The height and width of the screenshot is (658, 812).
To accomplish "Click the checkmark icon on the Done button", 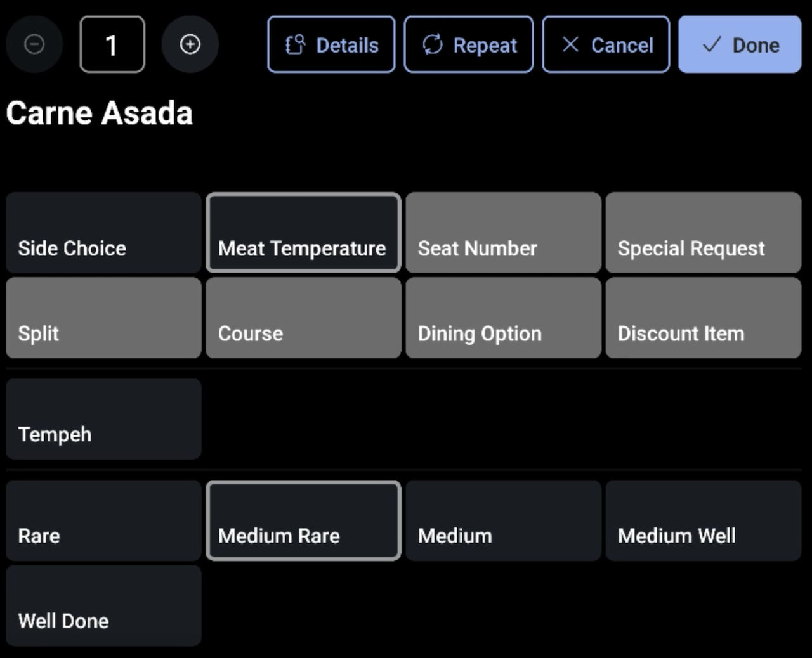I will (x=712, y=44).
